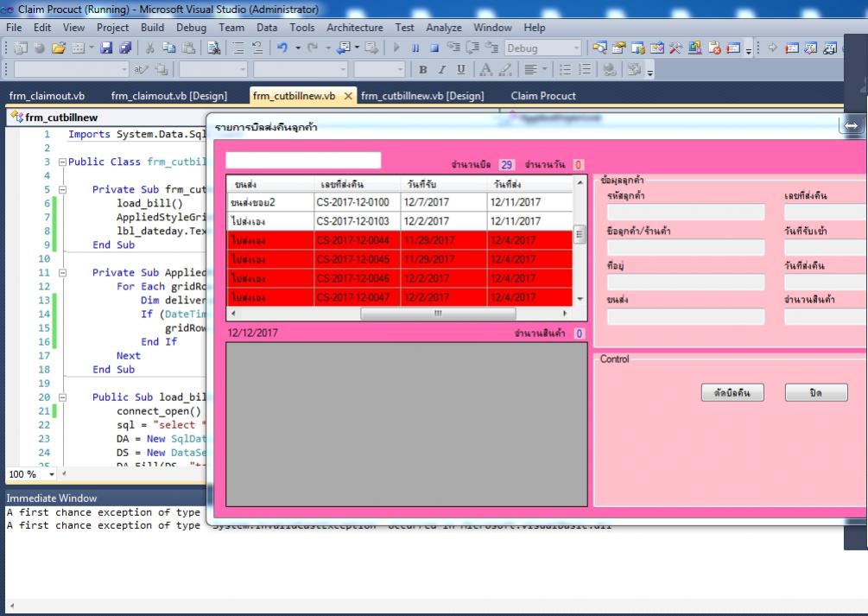
Task: Open the Add New Item dropdown arrow
Action: [92, 48]
